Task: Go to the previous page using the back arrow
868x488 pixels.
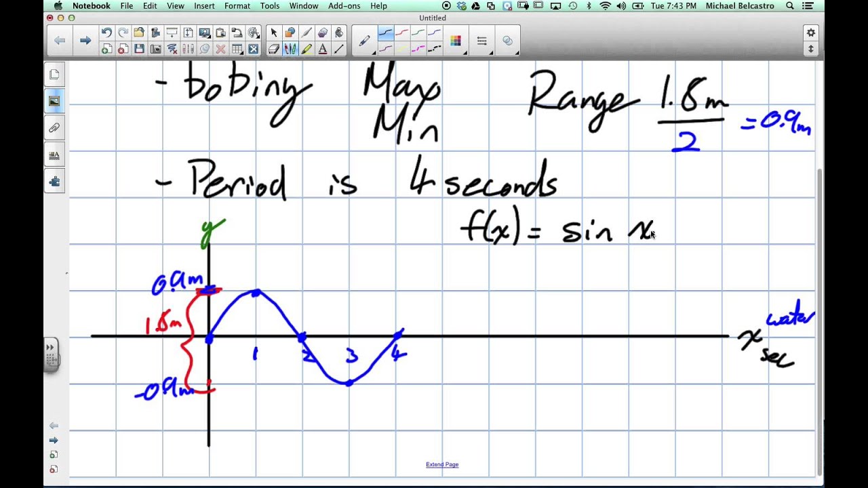Action: point(60,41)
